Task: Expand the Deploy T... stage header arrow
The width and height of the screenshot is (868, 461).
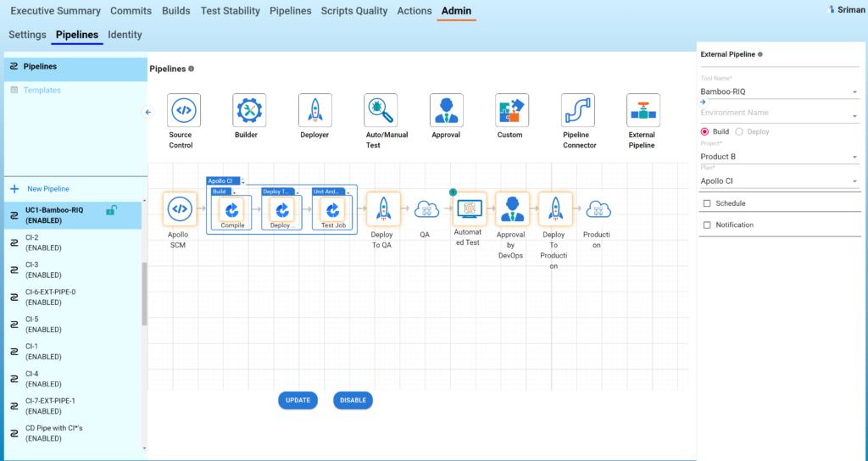Action: click(x=298, y=192)
